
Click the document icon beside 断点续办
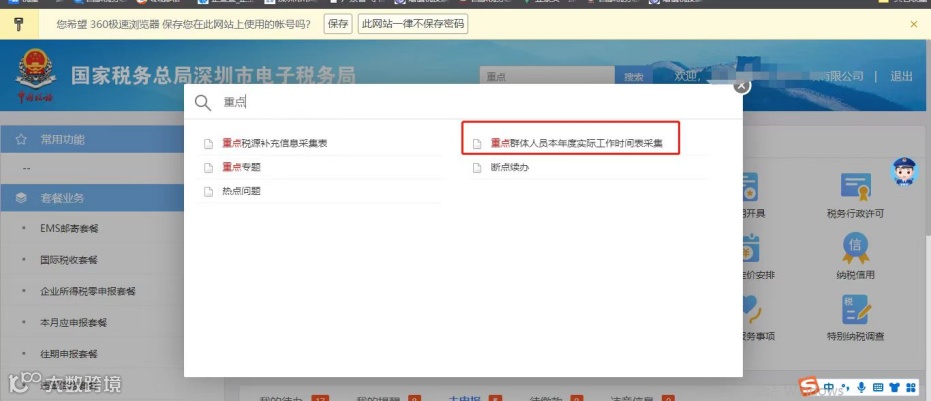pyautogui.click(x=476, y=168)
